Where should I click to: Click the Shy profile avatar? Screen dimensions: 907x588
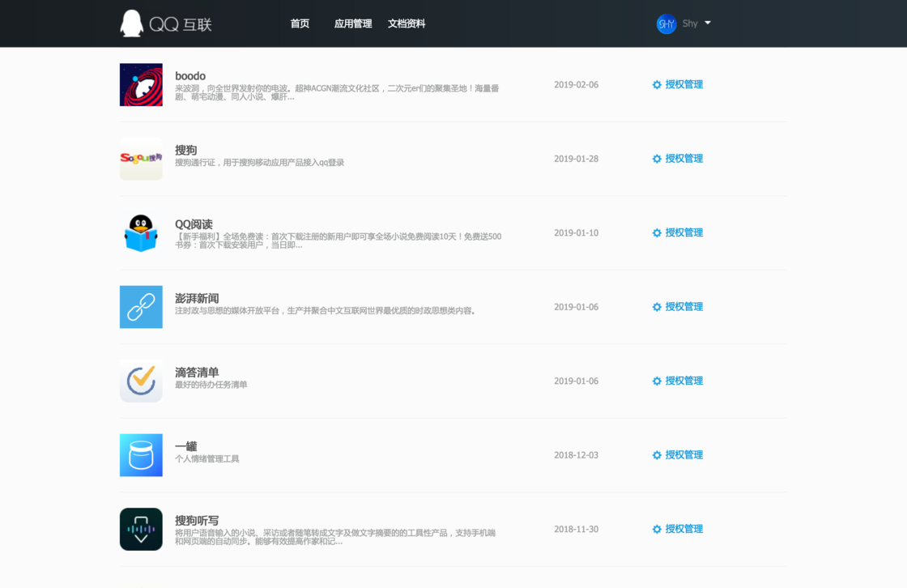point(666,23)
